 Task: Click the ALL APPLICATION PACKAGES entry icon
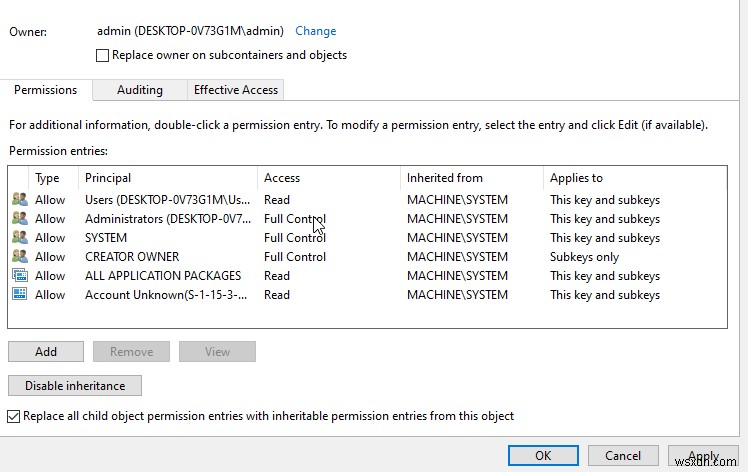[x=20, y=276]
